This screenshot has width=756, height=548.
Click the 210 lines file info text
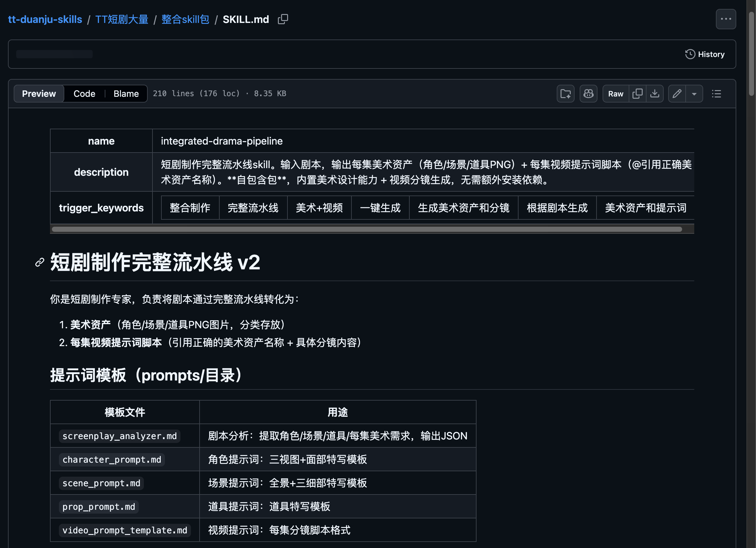tap(219, 94)
